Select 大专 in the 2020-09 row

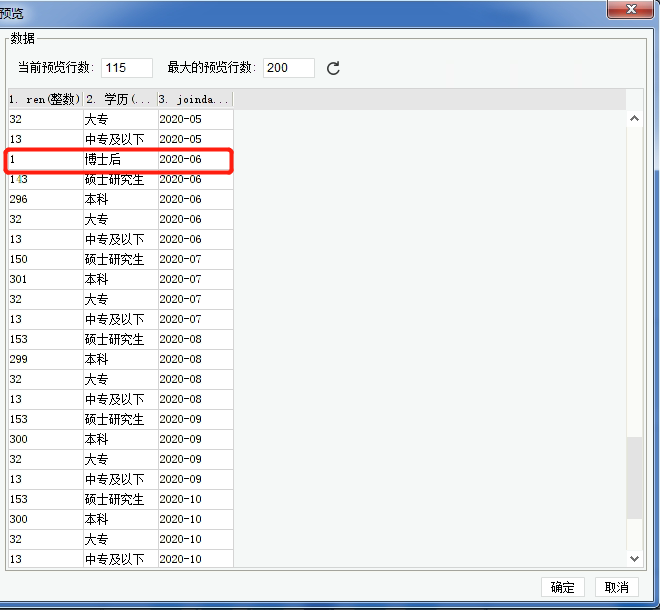click(x=121, y=459)
